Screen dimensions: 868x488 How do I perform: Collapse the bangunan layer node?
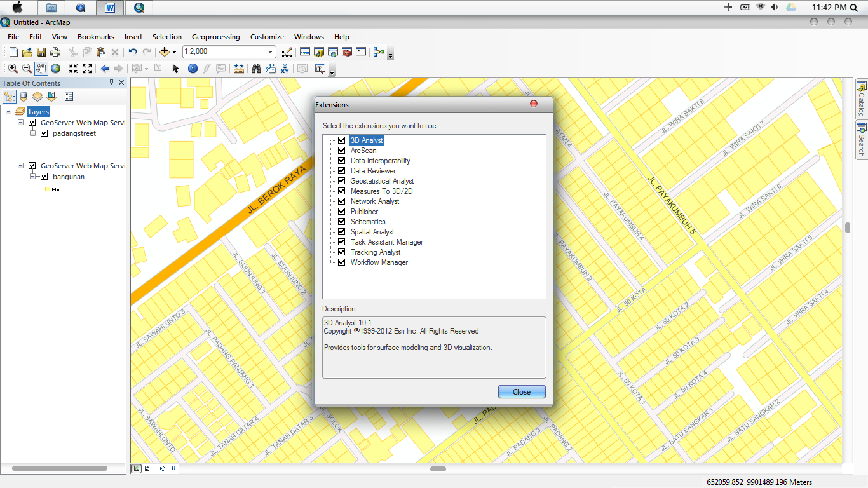(x=33, y=177)
